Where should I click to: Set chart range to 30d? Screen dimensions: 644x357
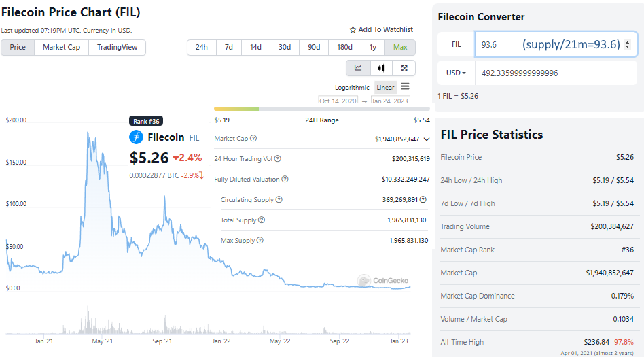click(285, 48)
